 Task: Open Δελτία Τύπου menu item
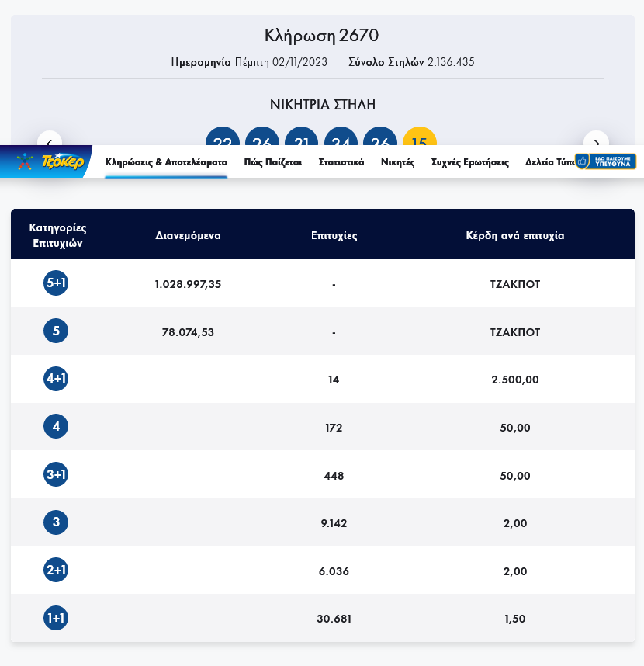pos(549,162)
